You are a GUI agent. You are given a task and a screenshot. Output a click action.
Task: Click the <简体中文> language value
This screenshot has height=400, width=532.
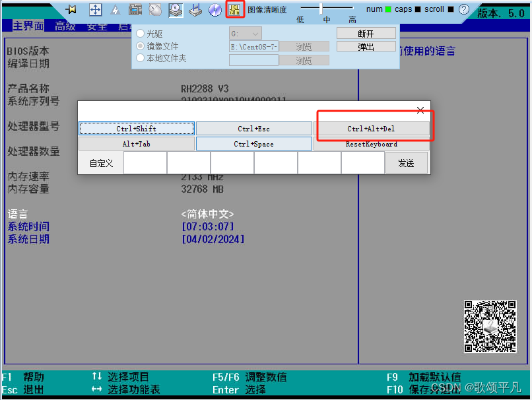[x=207, y=214]
